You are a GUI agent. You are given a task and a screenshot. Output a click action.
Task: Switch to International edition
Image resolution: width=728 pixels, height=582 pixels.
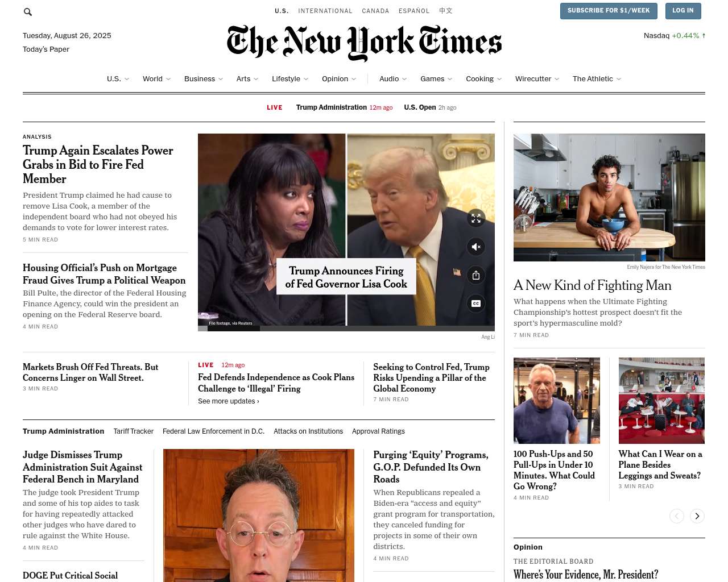[x=325, y=11]
